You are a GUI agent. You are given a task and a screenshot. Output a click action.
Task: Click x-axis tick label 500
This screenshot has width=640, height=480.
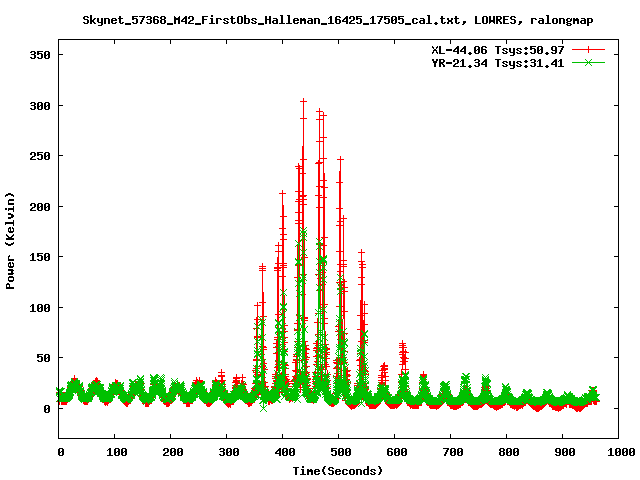(x=341, y=452)
